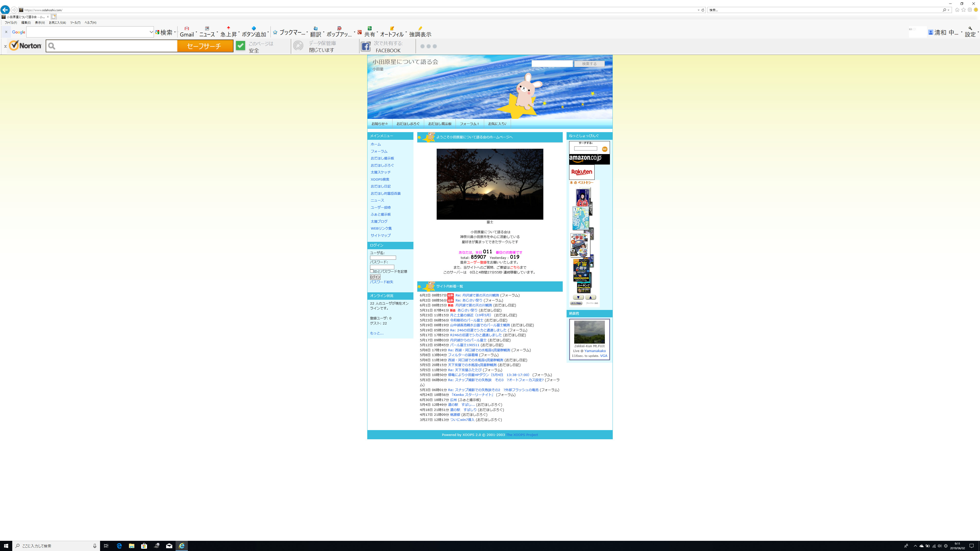Click the ポップアップ blocker icon
Viewport: 980px width, 551px height.
[339, 29]
